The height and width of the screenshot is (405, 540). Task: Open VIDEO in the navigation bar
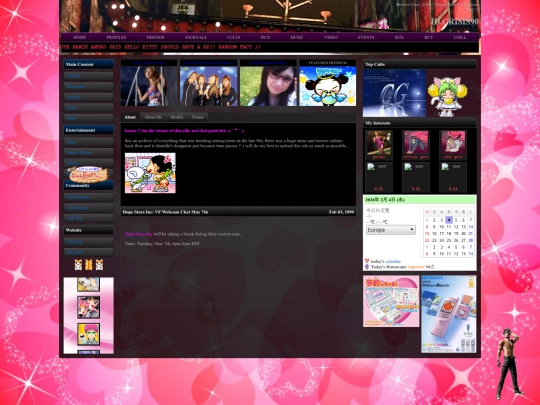(331, 37)
